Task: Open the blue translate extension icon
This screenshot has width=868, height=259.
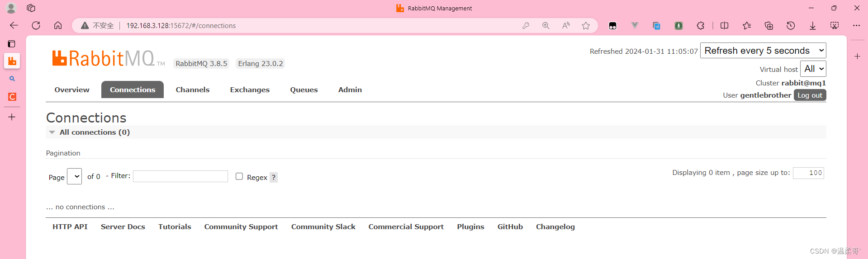Action: 656,26
